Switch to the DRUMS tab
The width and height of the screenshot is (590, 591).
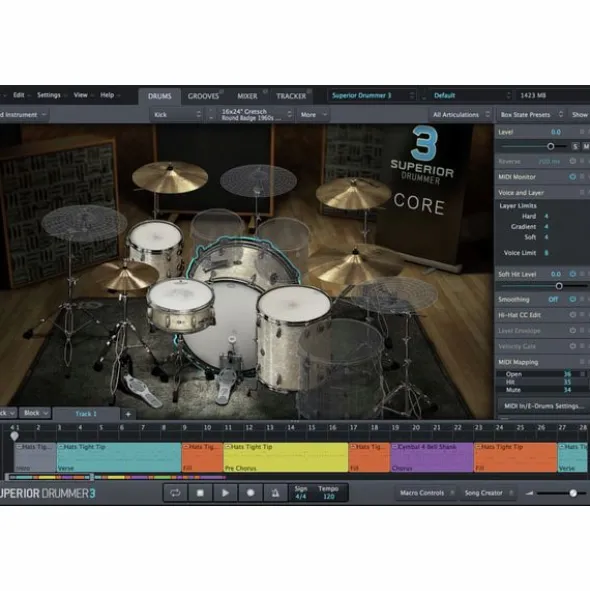(x=159, y=96)
